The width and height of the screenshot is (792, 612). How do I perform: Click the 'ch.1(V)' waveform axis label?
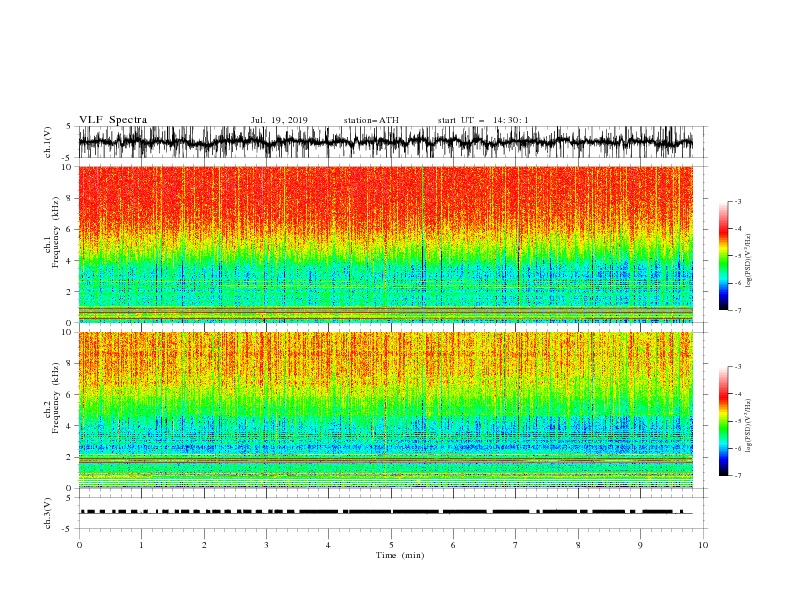click(48, 142)
